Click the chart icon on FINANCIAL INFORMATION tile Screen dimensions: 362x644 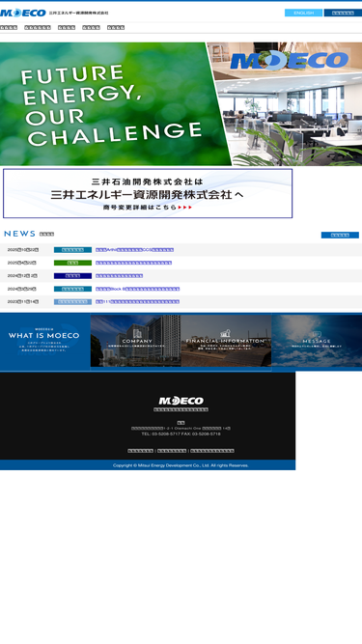pyautogui.click(x=225, y=333)
